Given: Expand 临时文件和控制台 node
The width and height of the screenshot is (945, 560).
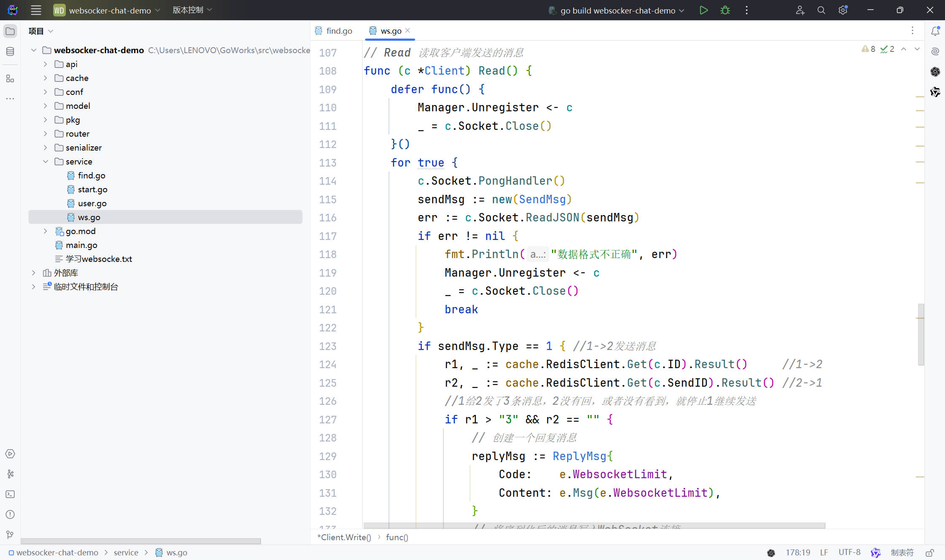Looking at the screenshot, I should [x=34, y=287].
